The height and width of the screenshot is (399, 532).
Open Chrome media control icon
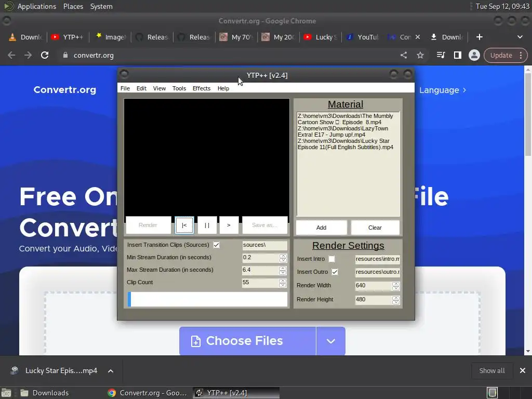pyautogui.click(x=441, y=55)
